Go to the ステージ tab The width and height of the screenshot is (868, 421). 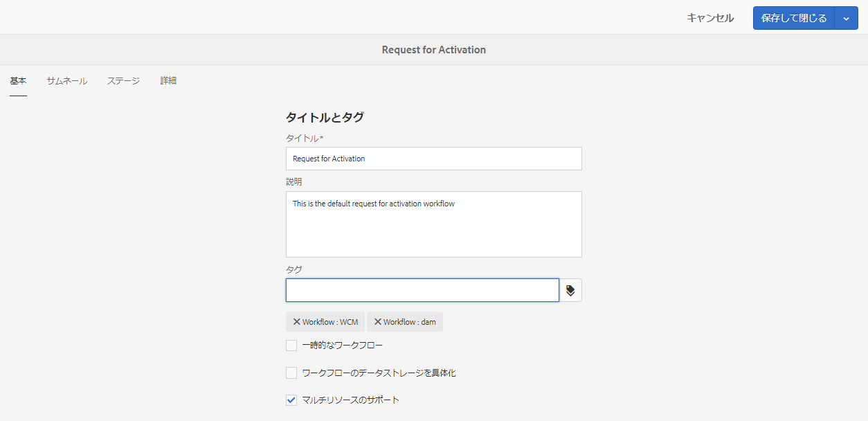(123, 81)
